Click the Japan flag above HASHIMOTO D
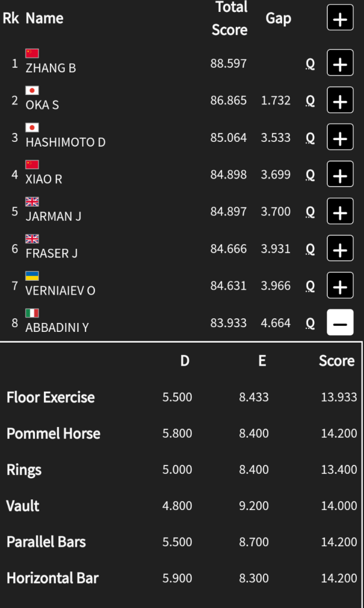Screen dimensions: 364x608 click(32, 128)
